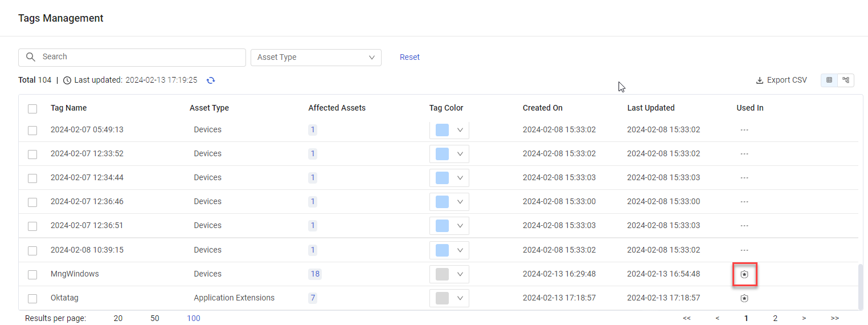868x325 pixels.
Task: Check the box for tag 2024-02-07 12:36:51
Action: tap(32, 226)
